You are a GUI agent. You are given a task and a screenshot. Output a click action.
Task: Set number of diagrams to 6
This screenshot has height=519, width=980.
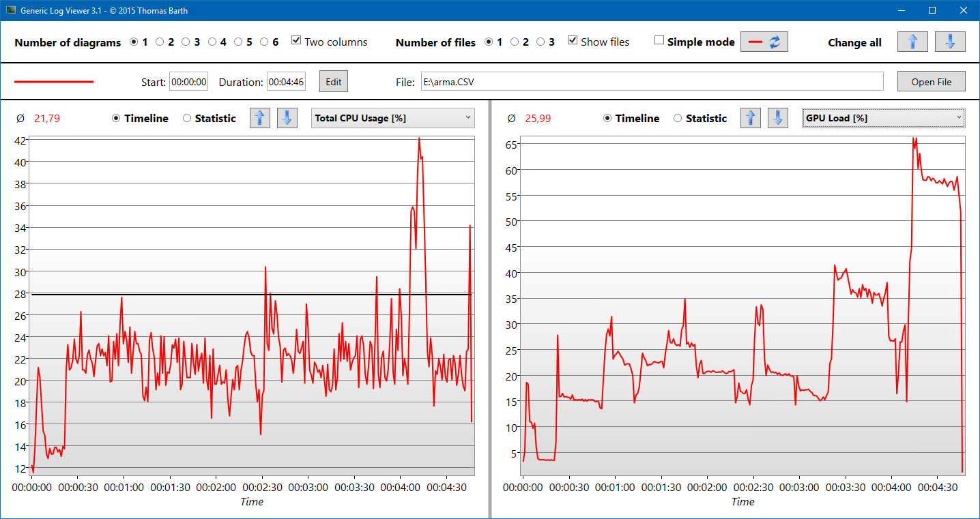(x=265, y=42)
